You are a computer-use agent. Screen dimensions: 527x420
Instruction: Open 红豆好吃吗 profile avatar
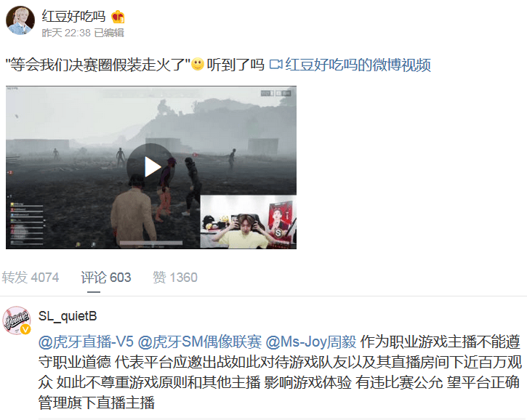coord(20,20)
